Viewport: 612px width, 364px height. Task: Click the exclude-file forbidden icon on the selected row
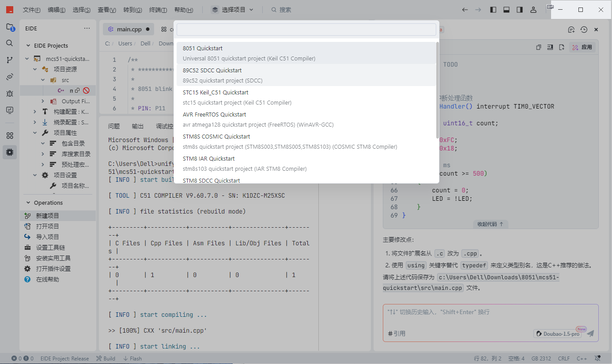pyautogui.click(x=86, y=90)
